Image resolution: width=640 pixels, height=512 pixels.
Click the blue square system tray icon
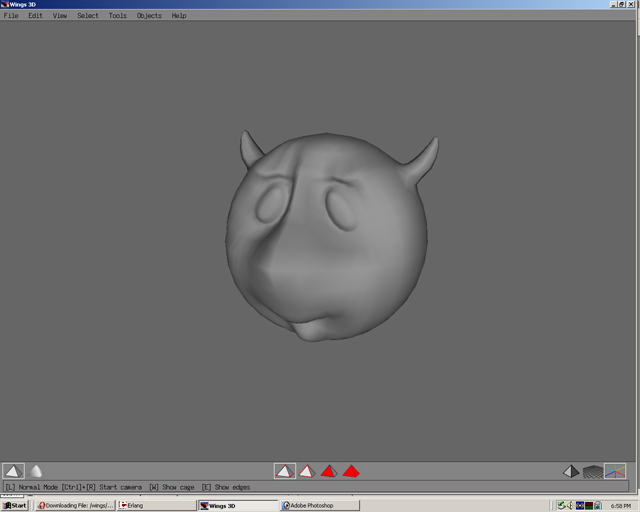(580, 505)
